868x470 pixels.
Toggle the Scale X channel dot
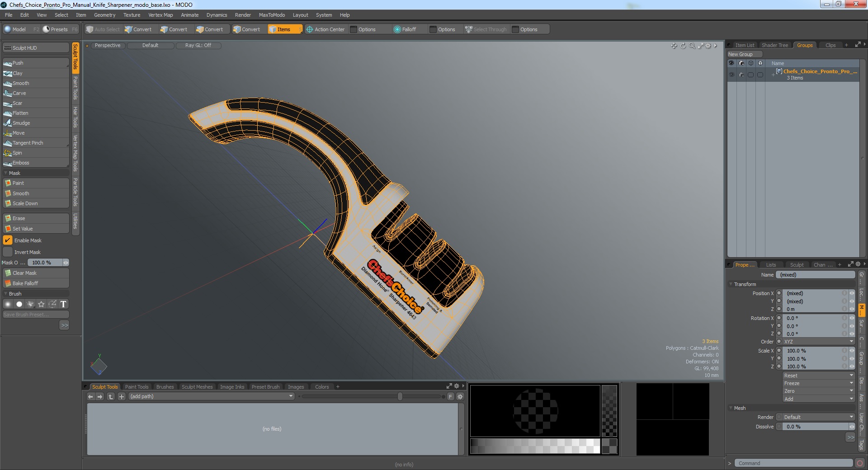pyautogui.click(x=779, y=351)
